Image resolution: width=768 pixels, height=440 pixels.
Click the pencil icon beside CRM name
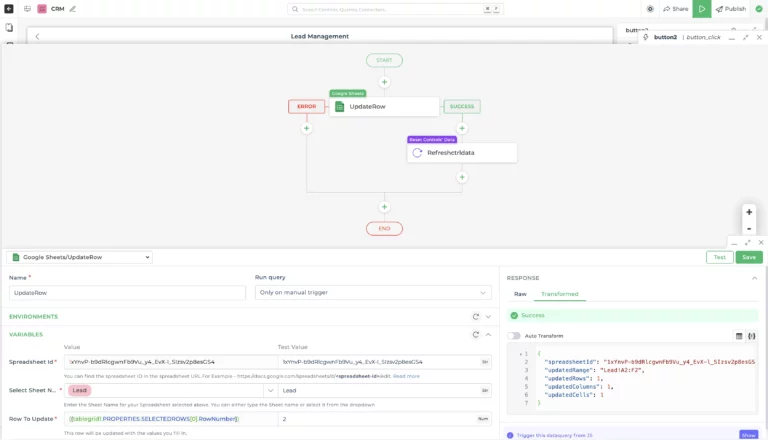click(72, 8)
